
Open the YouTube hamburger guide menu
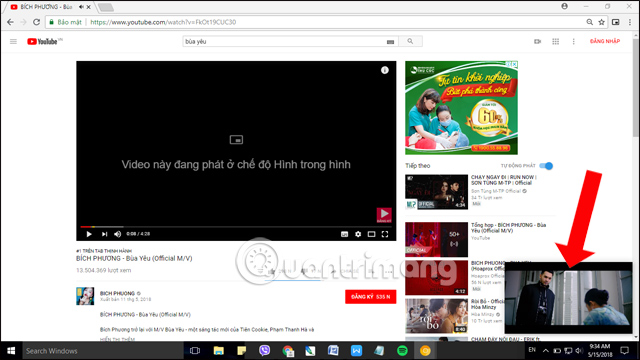[x=13, y=41]
